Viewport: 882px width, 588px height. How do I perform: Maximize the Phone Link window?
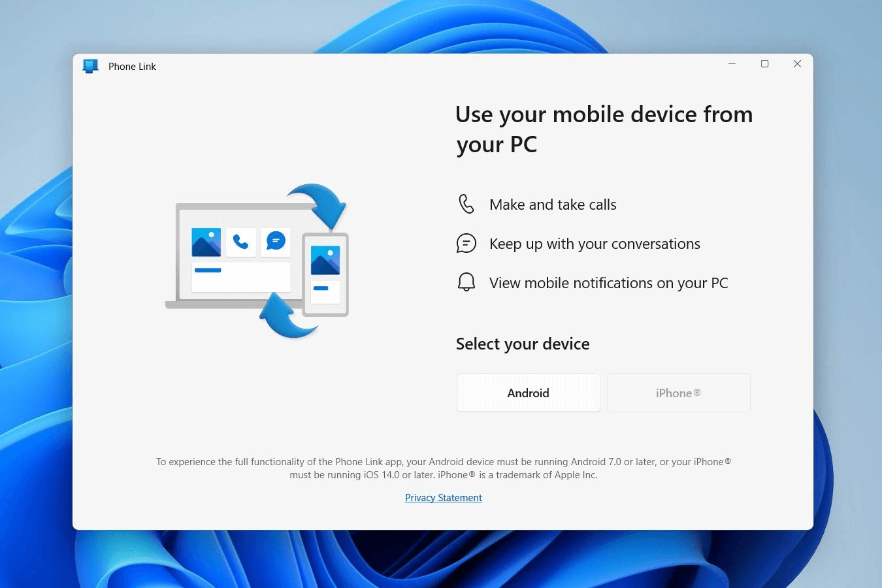pyautogui.click(x=764, y=64)
